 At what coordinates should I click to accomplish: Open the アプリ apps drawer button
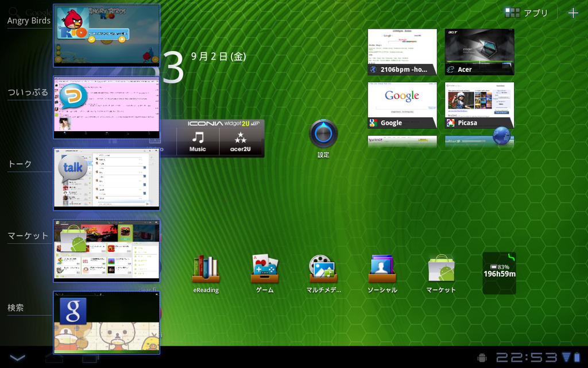527,13
